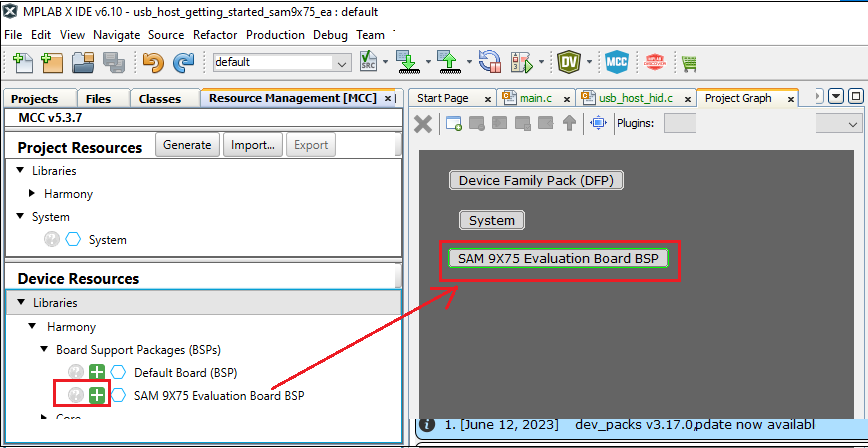The width and height of the screenshot is (868, 448).
Task: Click the Redo arrow icon
Action: (x=183, y=62)
